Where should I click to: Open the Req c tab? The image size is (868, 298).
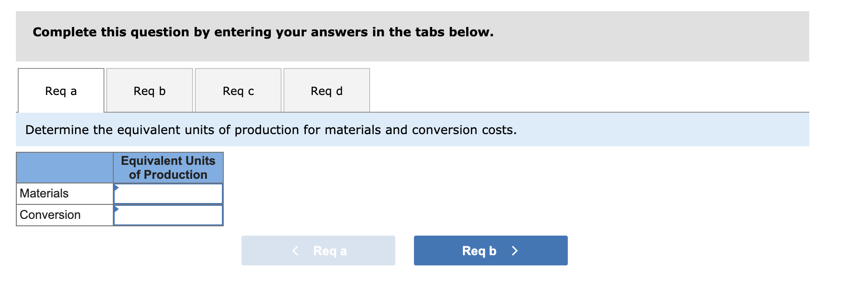(x=238, y=91)
